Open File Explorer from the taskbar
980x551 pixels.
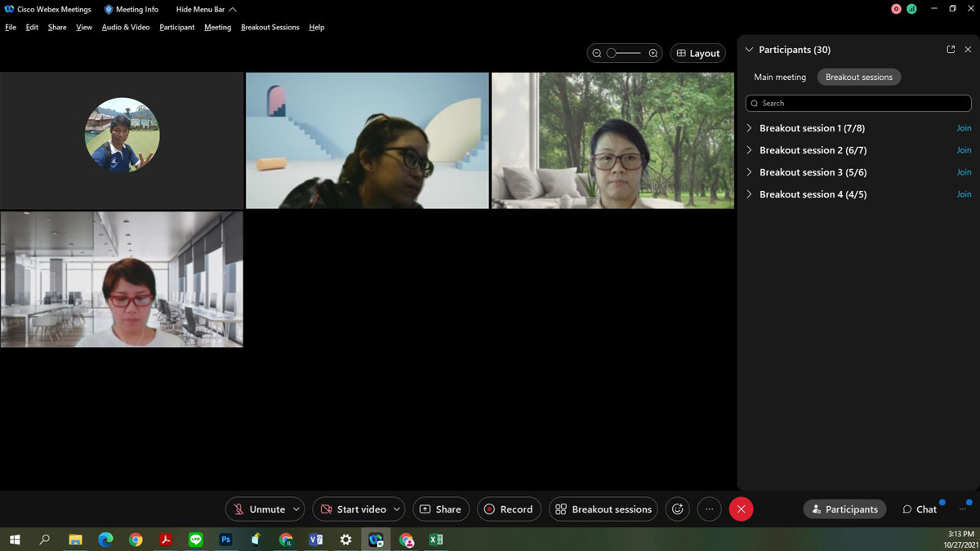pos(75,540)
